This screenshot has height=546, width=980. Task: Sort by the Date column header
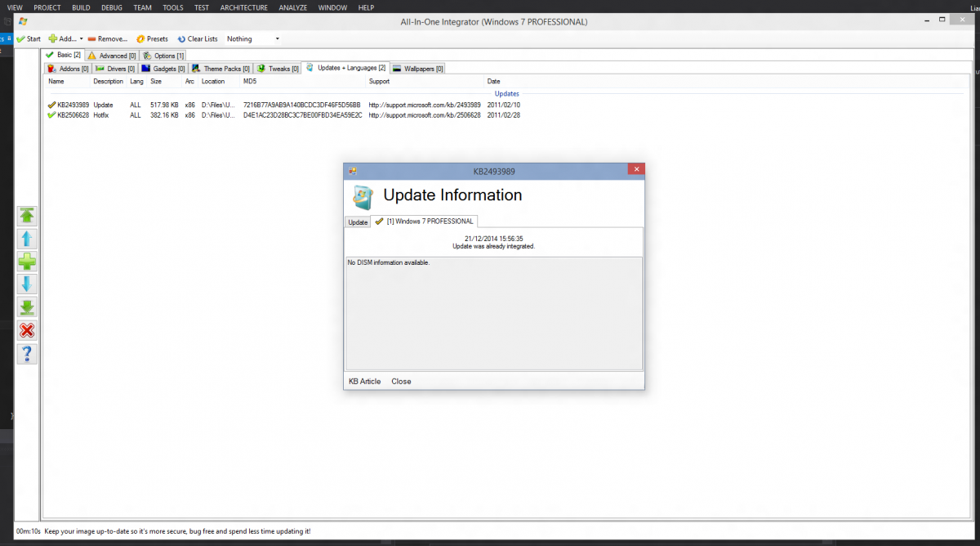(494, 82)
